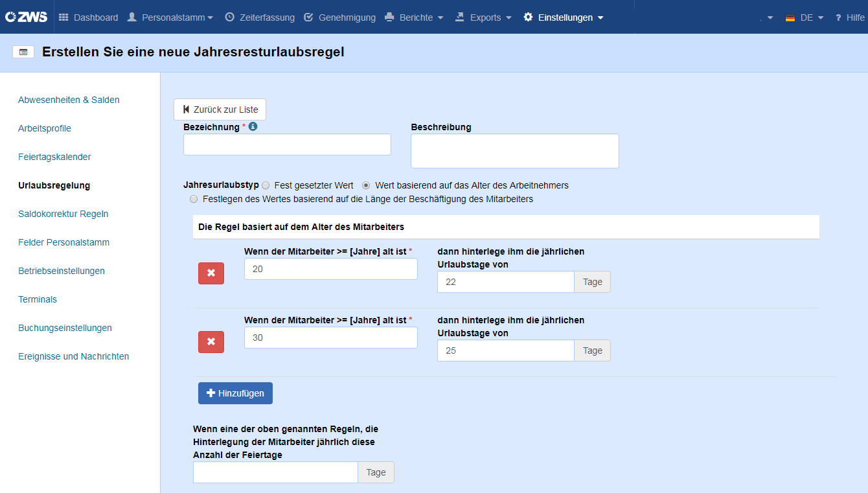
Task: Open Saldokorrektur Regeln
Action: pos(63,214)
